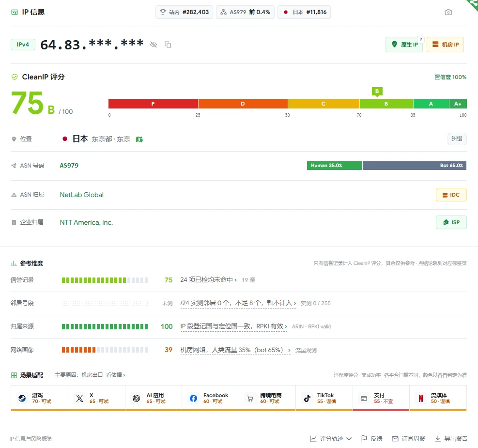This screenshot has height=448, width=478.
Task: Select the D segment of the score bar
Action: coord(243,104)
